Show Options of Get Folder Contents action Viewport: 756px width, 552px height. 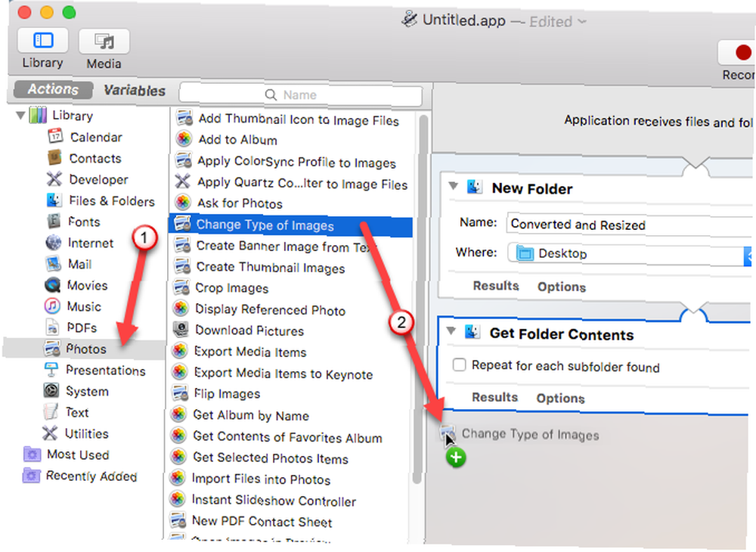560,398
